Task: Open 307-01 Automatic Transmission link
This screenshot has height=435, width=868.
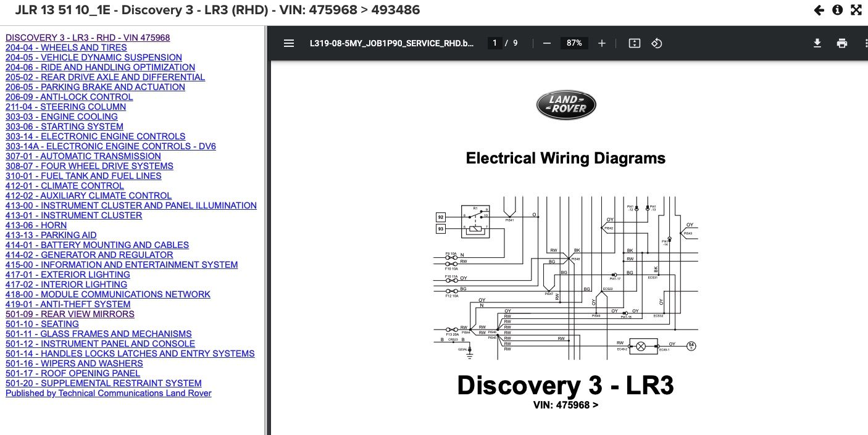Action: click(x=83, y=156)
